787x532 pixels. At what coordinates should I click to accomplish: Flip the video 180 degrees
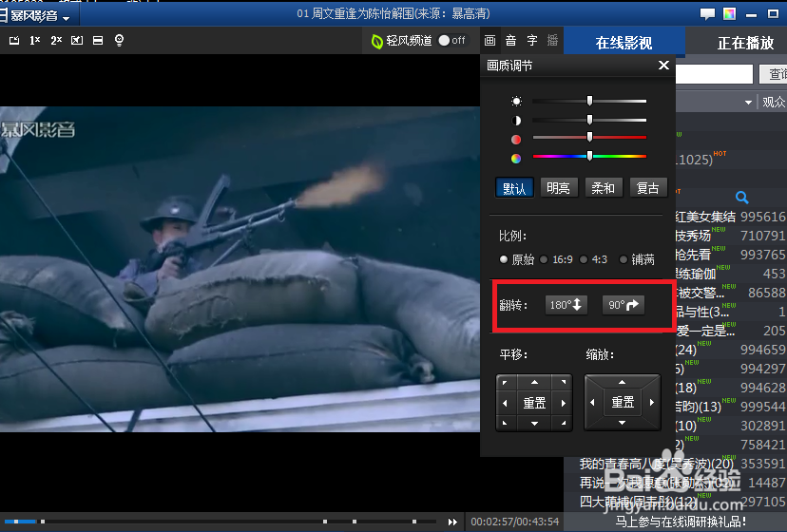(566, 305)
